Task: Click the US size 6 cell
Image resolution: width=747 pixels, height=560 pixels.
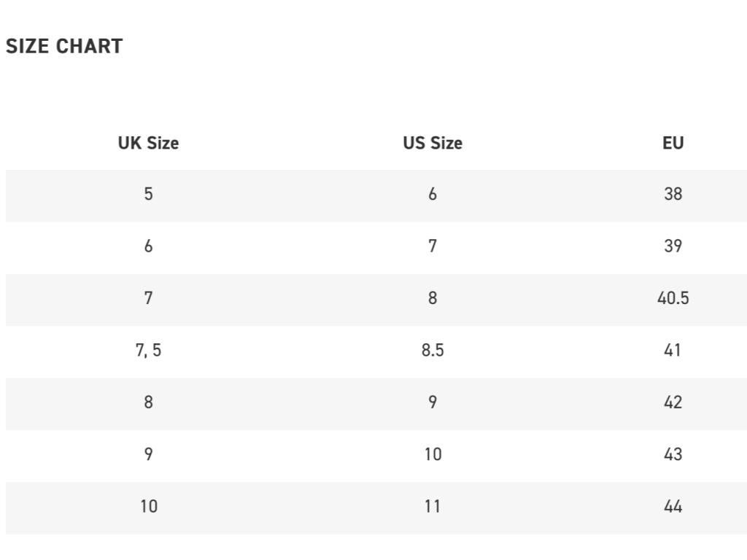Action: [433, 194]
